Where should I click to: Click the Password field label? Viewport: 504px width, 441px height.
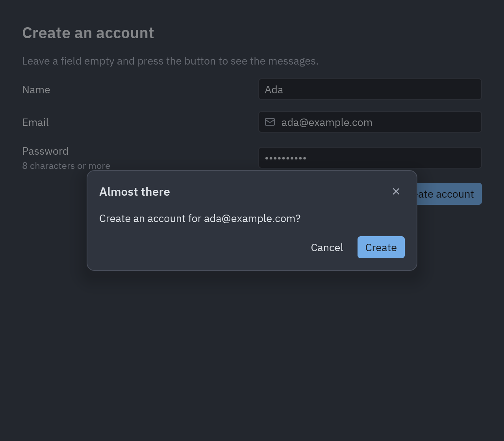pyautogui.click(x=45, y=151)
